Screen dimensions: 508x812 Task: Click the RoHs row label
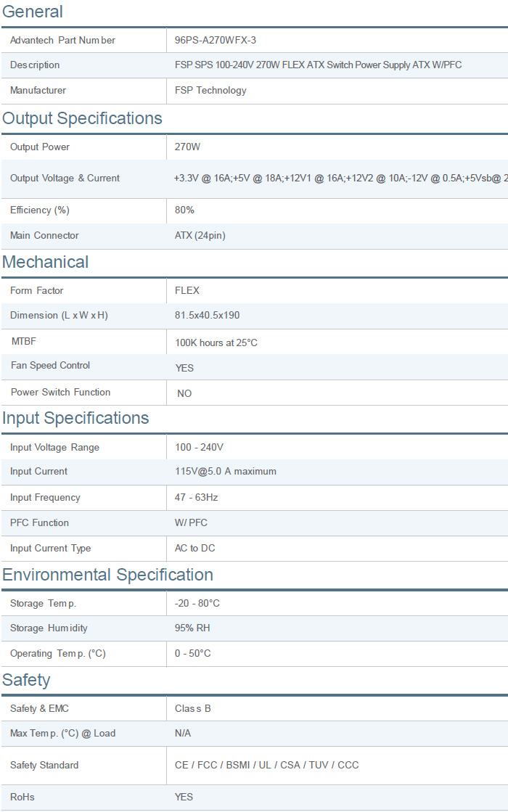pos(22,797)
